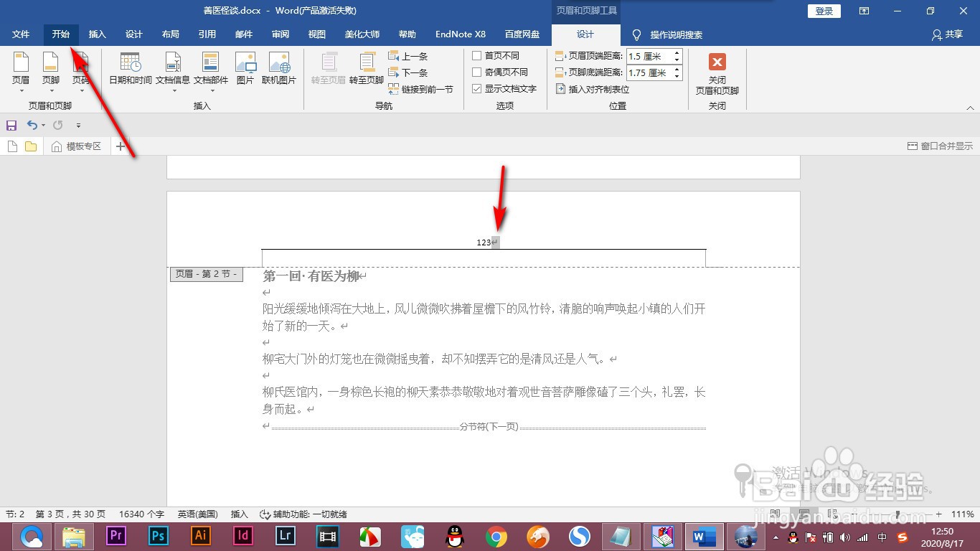Open Lightroom from taskbar

286,536
